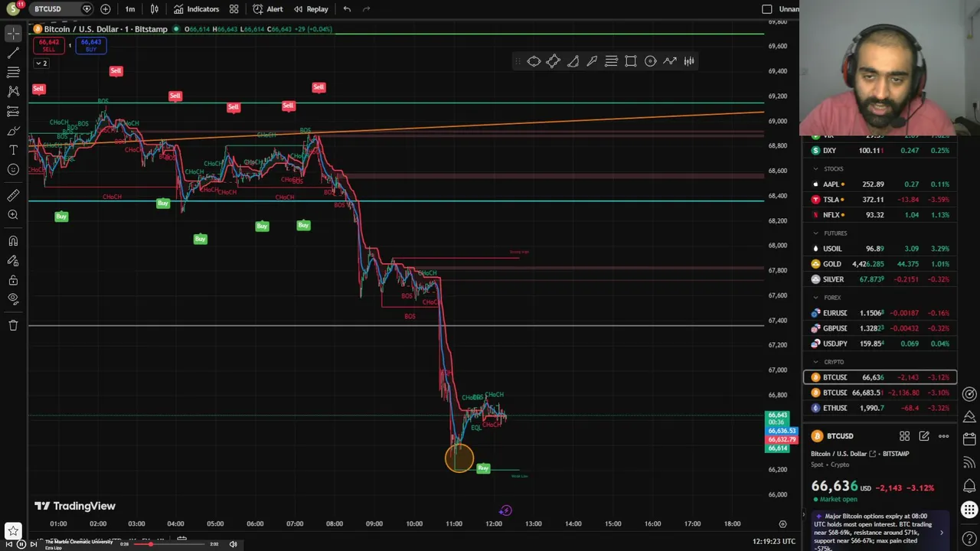The width and height of the screenshot is (980, 551).
Task: Select the trend line drawing tool
Action: 13,53
